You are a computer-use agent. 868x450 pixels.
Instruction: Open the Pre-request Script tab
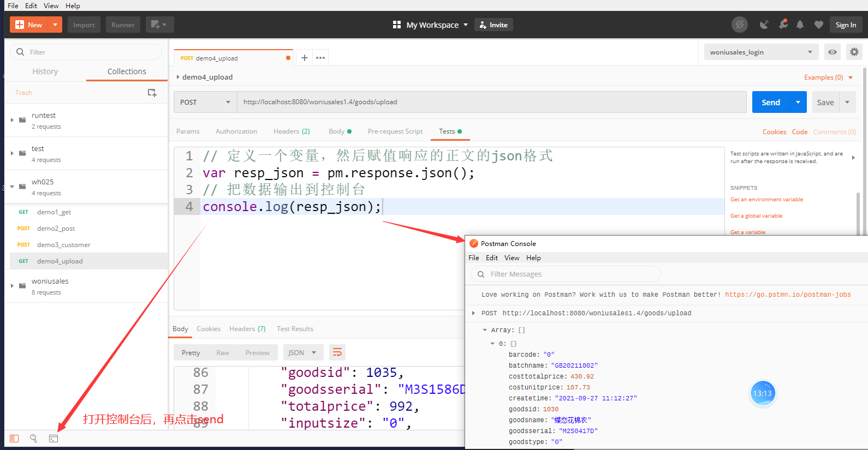tap(395, 131)
